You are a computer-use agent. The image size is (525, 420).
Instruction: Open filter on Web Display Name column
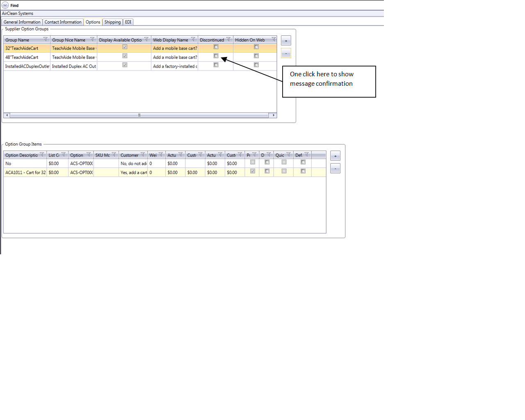point(193,40)
